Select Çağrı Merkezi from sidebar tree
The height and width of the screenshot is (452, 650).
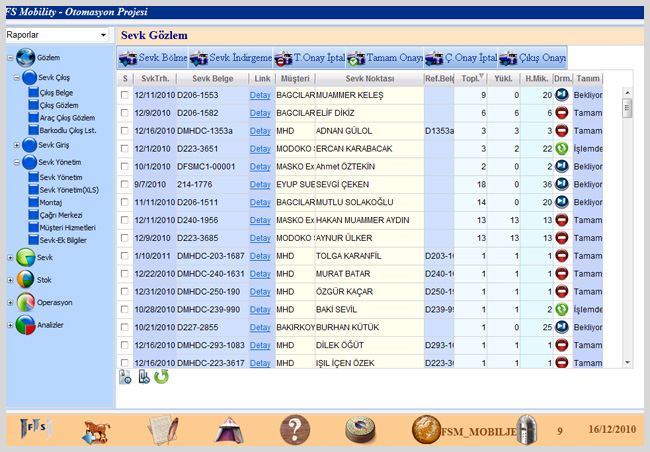click(61, 214)
